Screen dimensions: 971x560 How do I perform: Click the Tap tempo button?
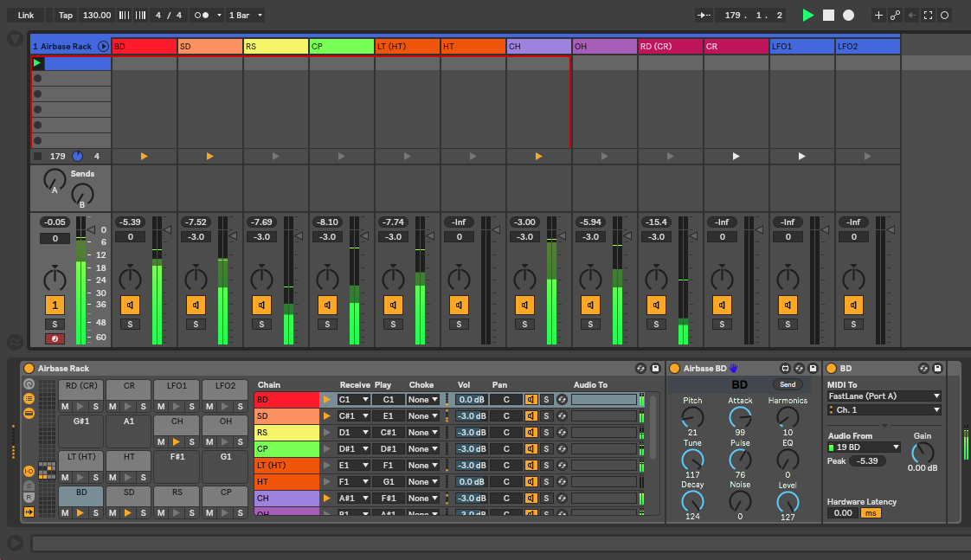tap(66, 16)
